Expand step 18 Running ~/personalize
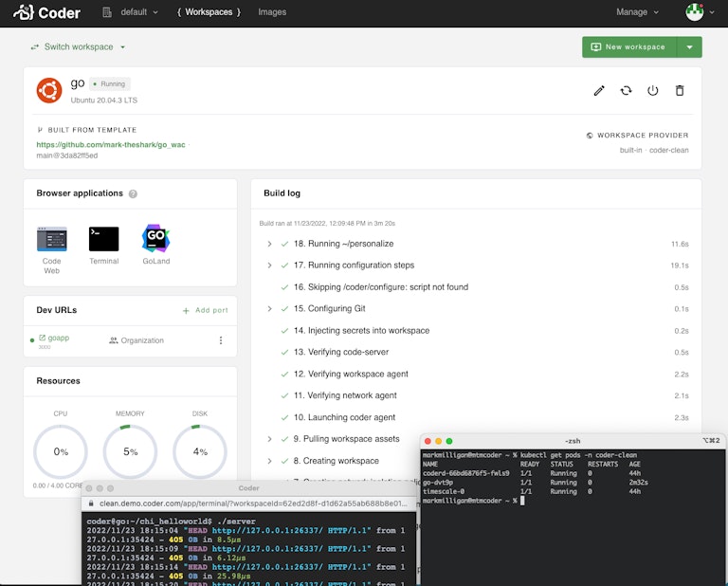The image size is (728, 586). (x=270, y=244)
